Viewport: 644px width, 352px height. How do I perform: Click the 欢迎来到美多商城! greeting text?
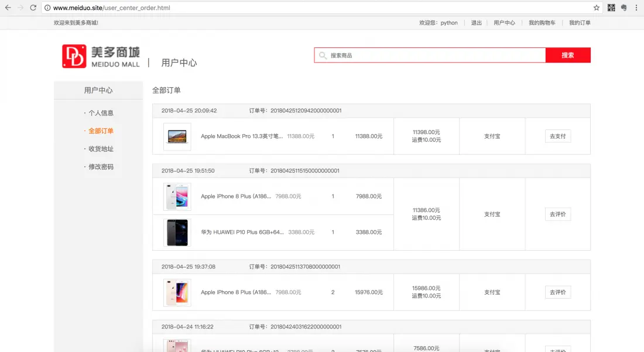click(76, 23)
